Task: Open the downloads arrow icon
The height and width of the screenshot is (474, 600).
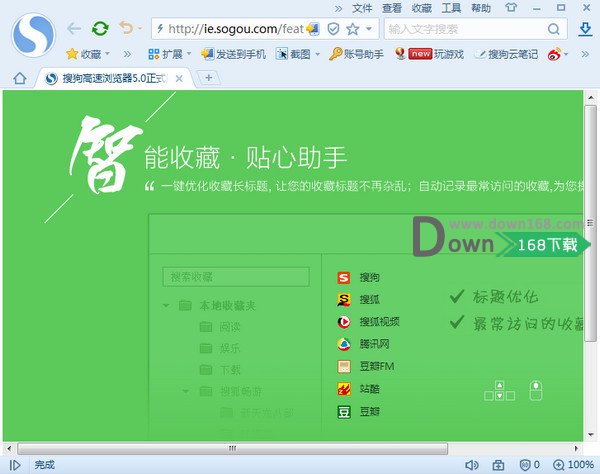Action: [585, 29]
